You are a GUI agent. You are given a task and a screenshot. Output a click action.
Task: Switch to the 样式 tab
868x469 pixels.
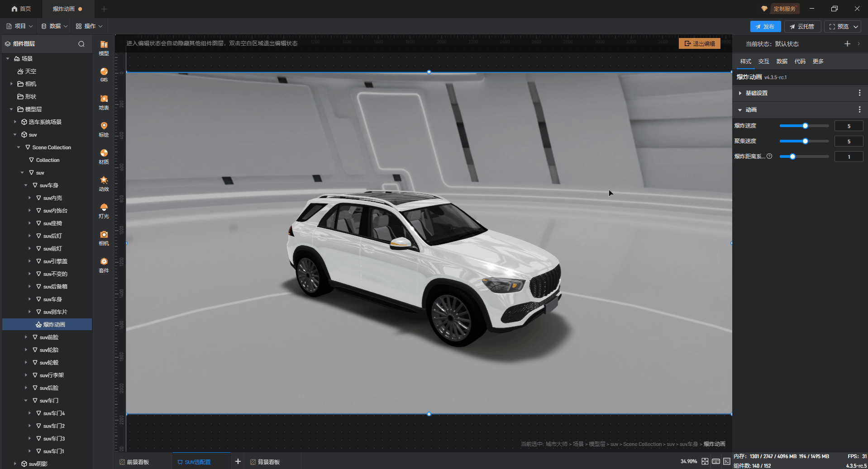tap(746, 62)
